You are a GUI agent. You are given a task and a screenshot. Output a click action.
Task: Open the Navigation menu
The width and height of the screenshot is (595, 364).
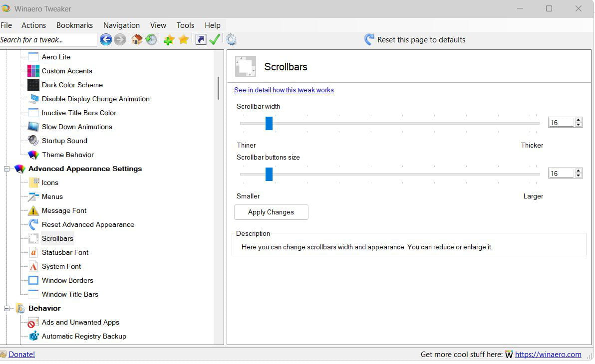pos(121,25)
